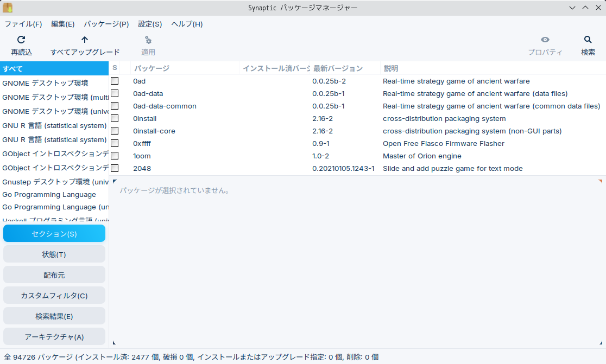Click the 検索 magnifier icon

point(587,40)
